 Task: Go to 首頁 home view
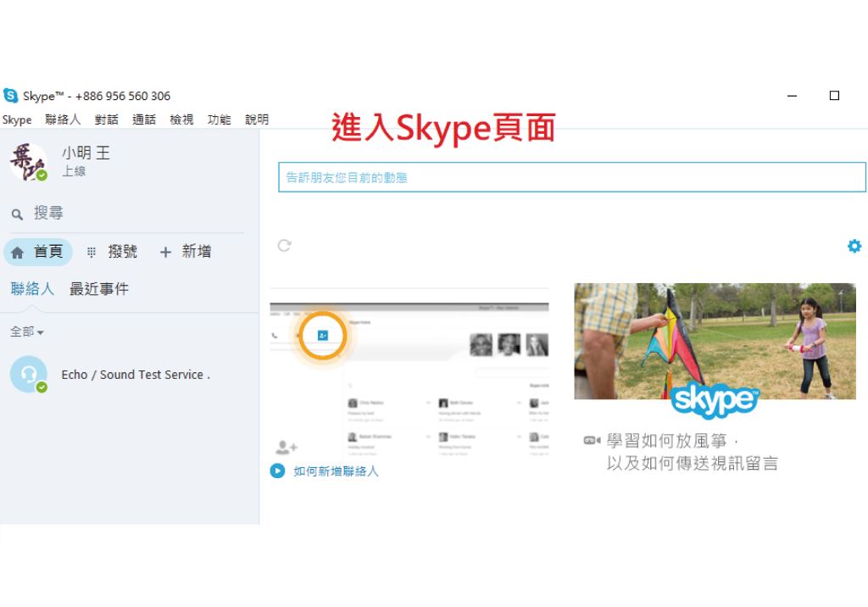pyautogui.click(x=37, y=253)
